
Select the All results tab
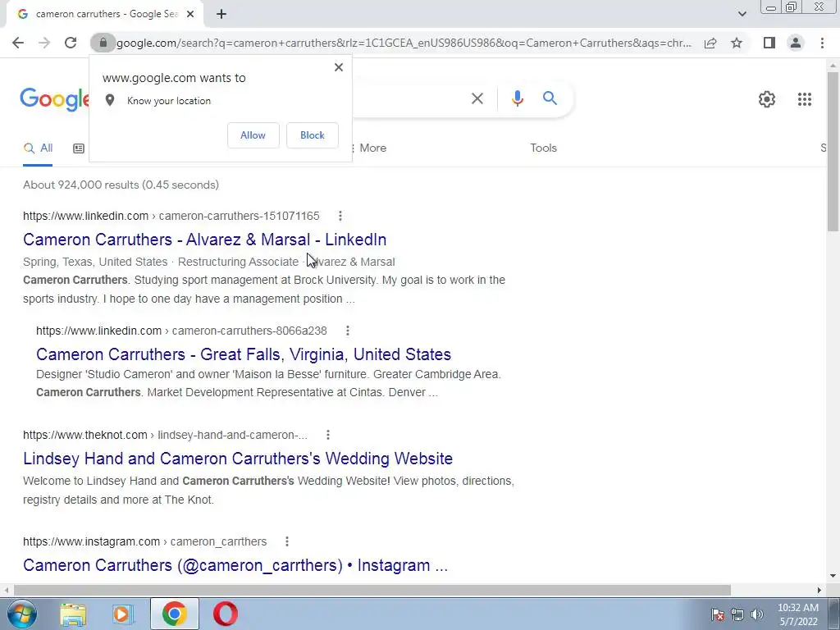[x=38, y=148]
